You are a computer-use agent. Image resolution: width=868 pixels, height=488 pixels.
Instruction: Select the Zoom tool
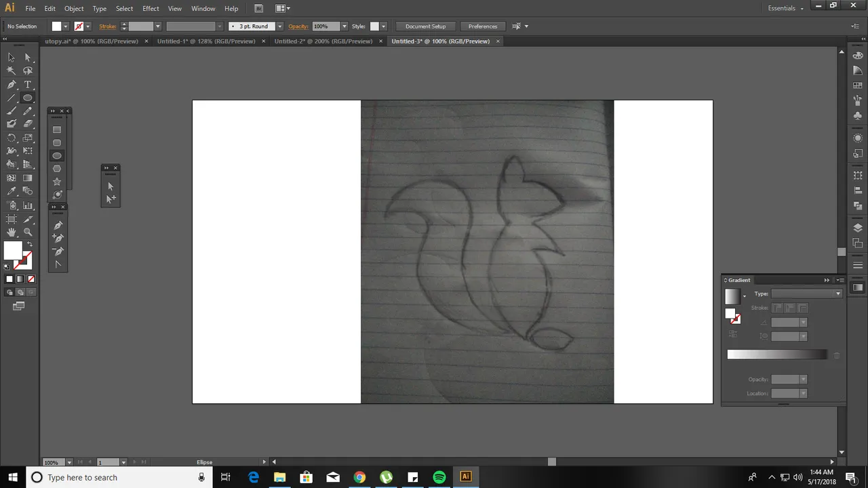coord(28,232)
